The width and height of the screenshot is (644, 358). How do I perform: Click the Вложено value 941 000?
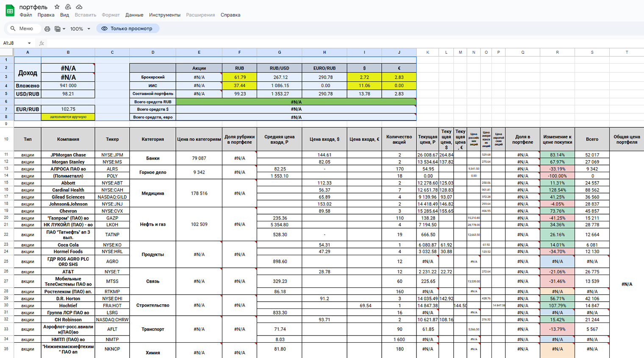click(x=68, y=85)
